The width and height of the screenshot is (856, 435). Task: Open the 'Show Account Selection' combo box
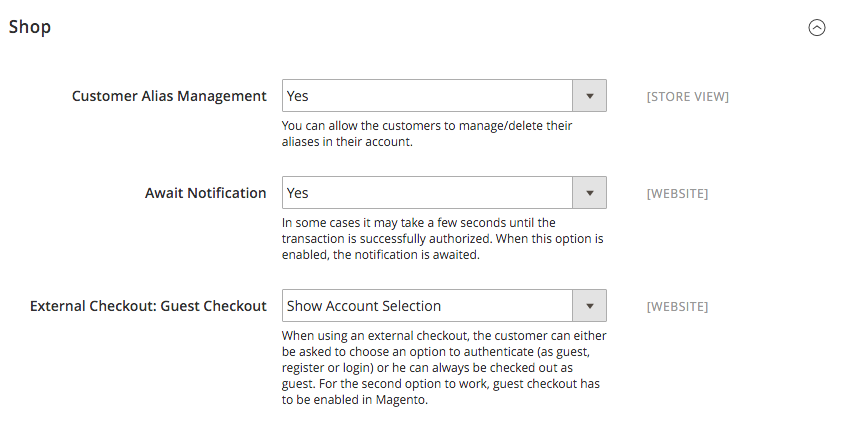(426, 306)
